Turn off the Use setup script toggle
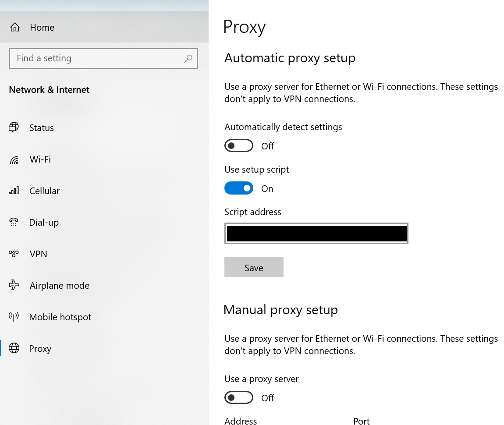 click(239, 188)
